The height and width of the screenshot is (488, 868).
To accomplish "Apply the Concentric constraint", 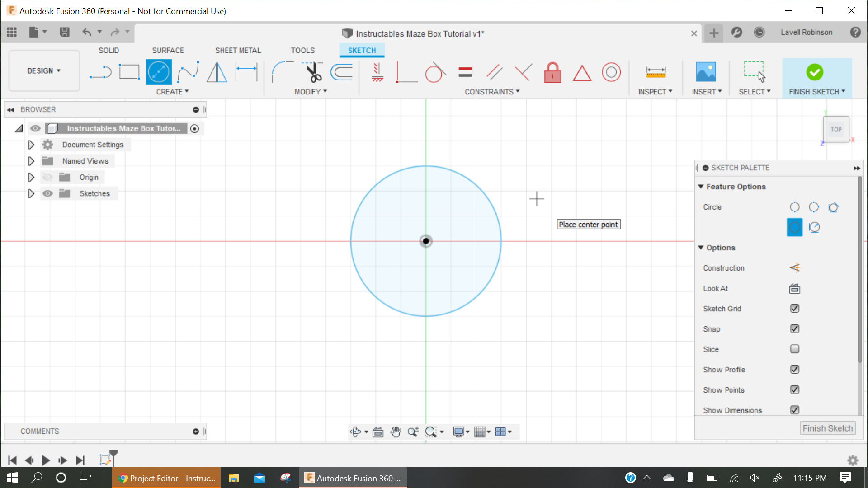I will pyautogui.click(x=611, y=72).
